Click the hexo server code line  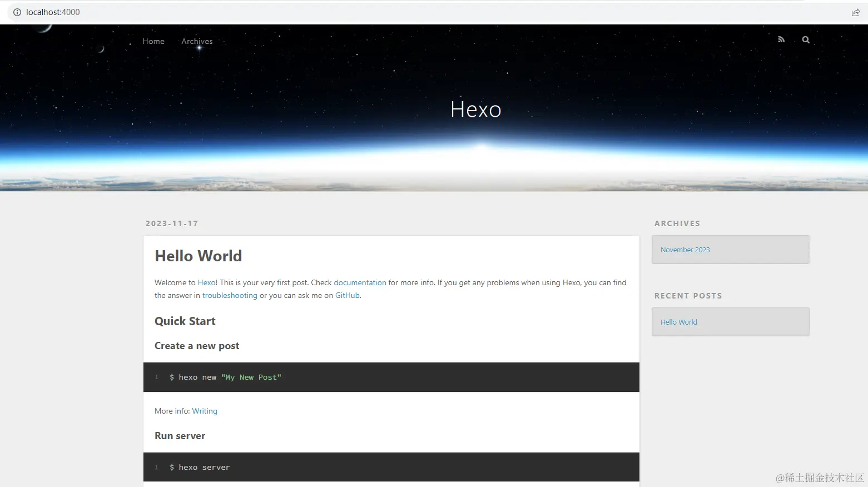tap(200, 468)
